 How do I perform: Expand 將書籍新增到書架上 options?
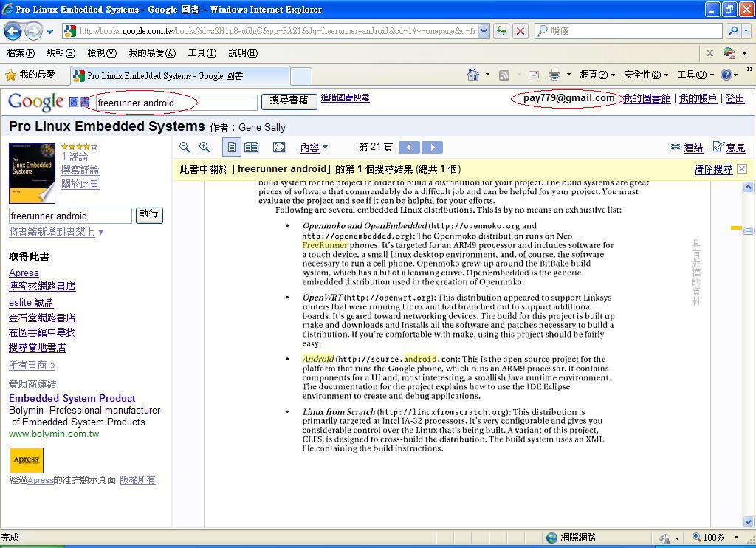tap(52, 230)
